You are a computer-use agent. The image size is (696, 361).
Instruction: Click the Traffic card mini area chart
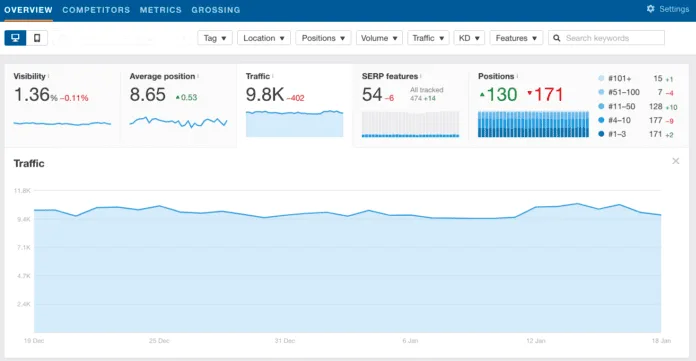pyautogui.click(x=295, y=123)
